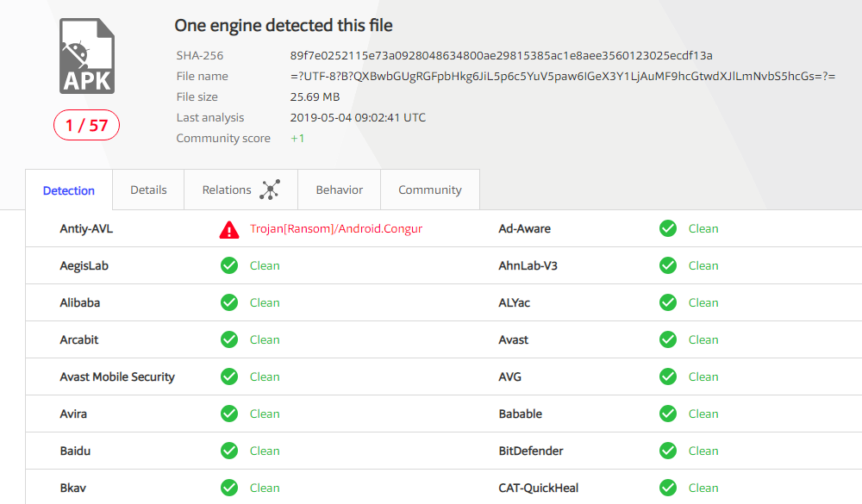Click the File size field label

click(x=197, y=96)
